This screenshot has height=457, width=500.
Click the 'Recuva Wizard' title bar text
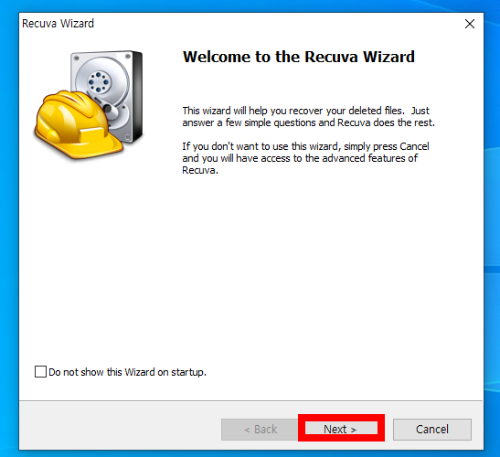(x=58, y=24)
